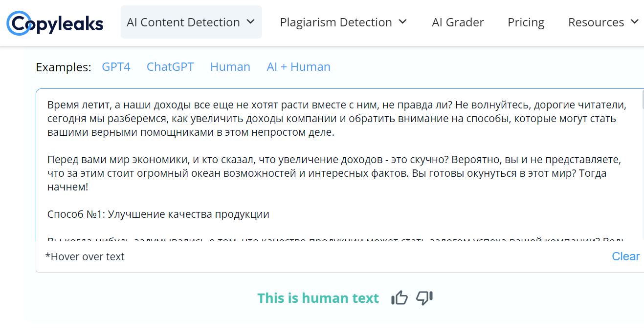The image size is (644, 336).
Task: Give a thumbs down to the detection result
Action: point(424,298)
